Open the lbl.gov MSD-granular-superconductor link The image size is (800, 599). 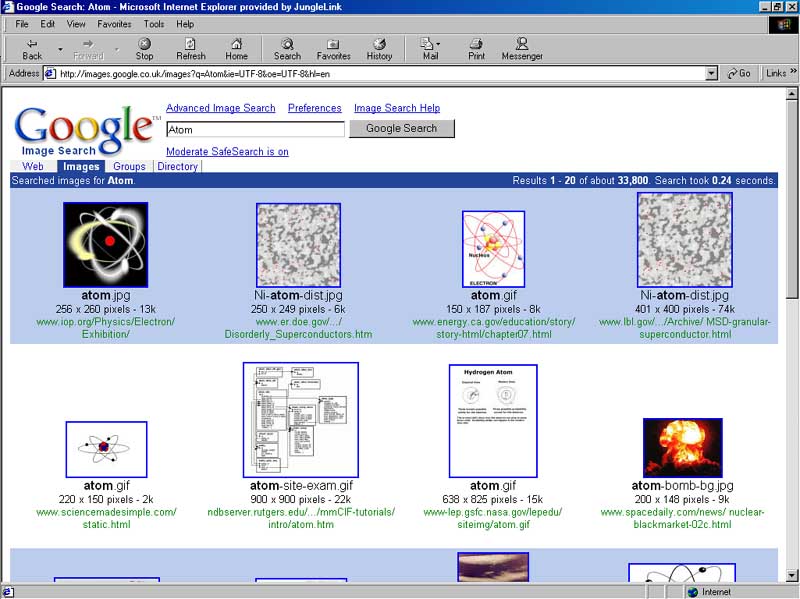[x=685, y=328]
